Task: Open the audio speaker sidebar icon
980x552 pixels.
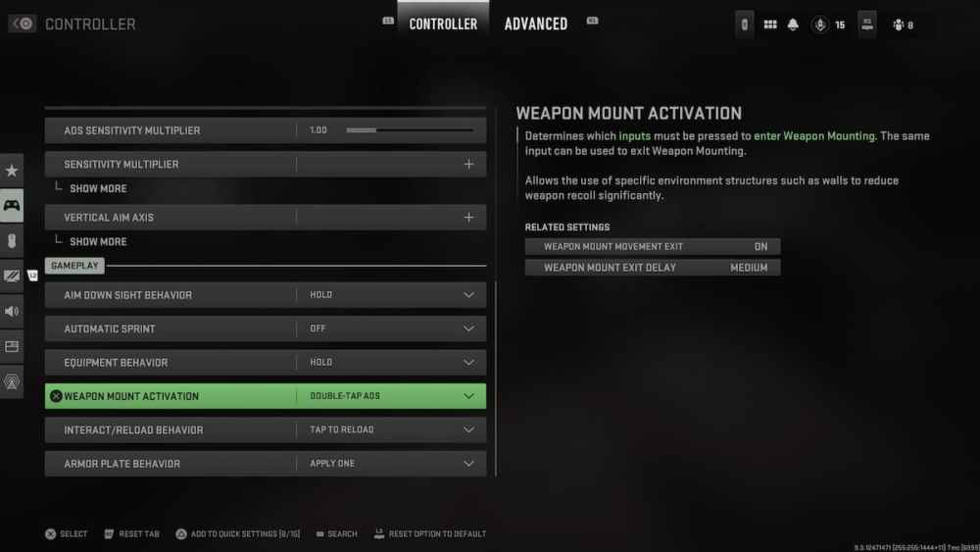Action: pyautogui.click(x=12, y=311)
